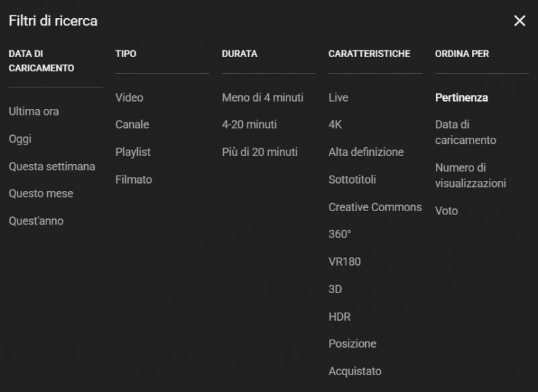Choose Playlist type filter
The image size is (538, 392).
[x=132, y=152]
